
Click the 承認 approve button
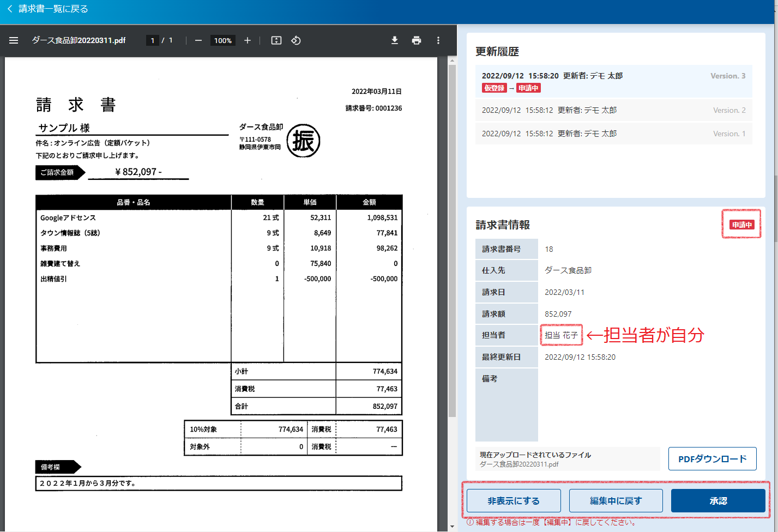tap(718, 500)
